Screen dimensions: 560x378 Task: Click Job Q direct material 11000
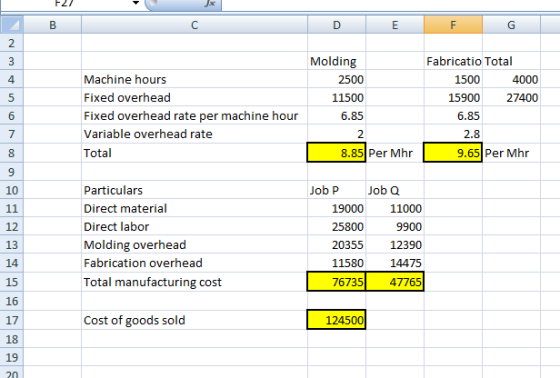coord(395,208)
